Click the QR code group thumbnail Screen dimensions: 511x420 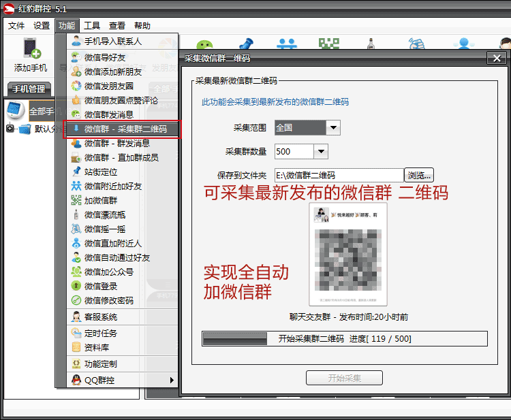348,255
